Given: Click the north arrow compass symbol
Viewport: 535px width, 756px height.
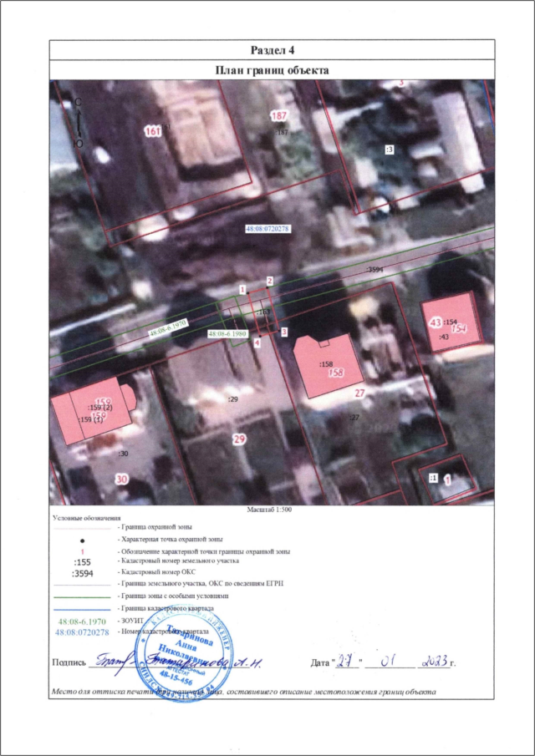Looking at the screenshot, I should click(79, 123).
